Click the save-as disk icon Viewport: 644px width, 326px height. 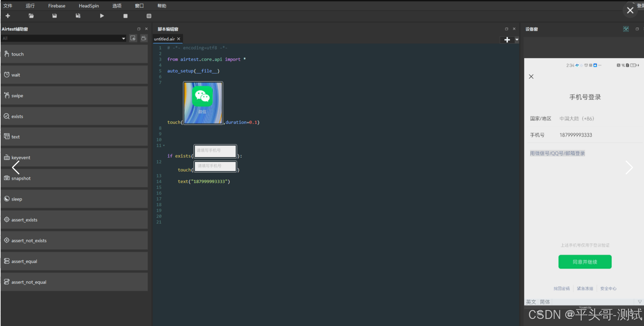coord(78,16)
